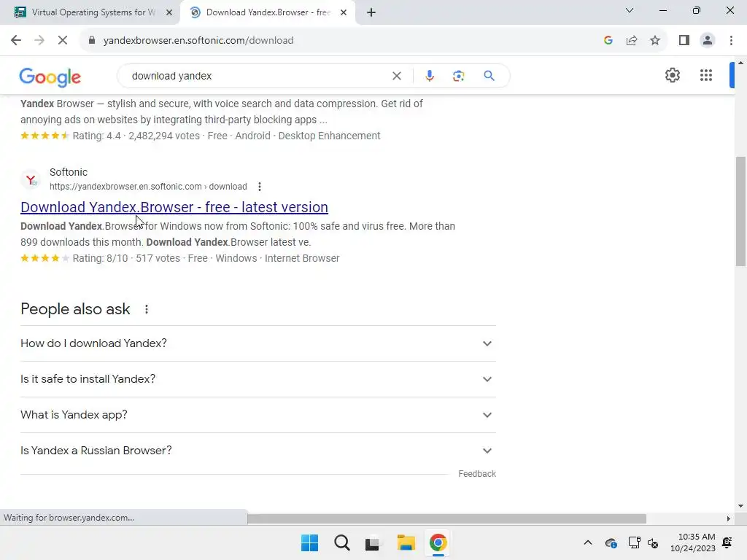Open Google quick settings gear

pyautogui.click(x=672, y=75)
